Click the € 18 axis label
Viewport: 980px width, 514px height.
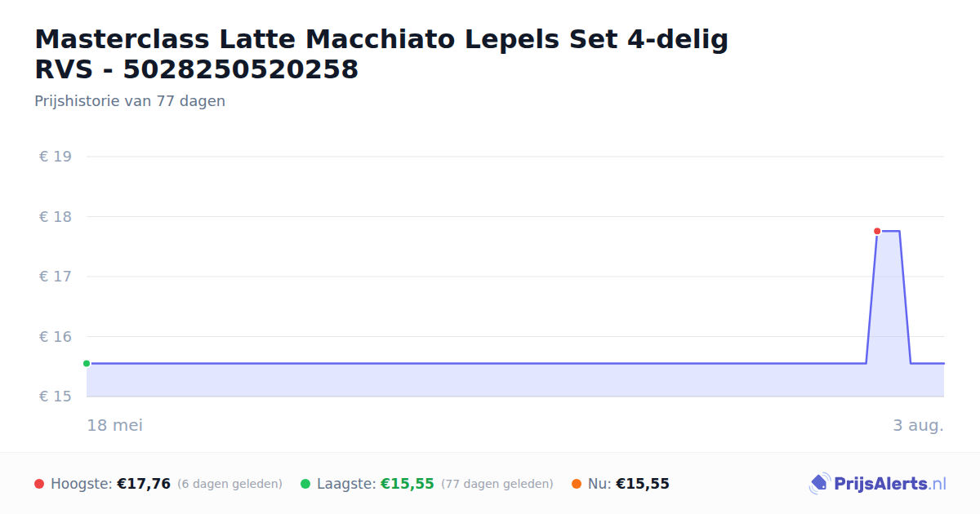[55, 217]
